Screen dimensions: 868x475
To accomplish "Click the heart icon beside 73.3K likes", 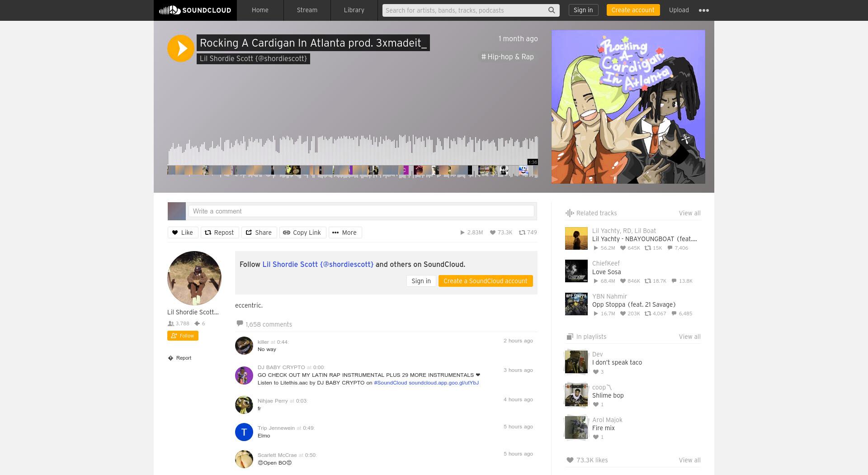I will pyautogui.click(x=570, y=460).
